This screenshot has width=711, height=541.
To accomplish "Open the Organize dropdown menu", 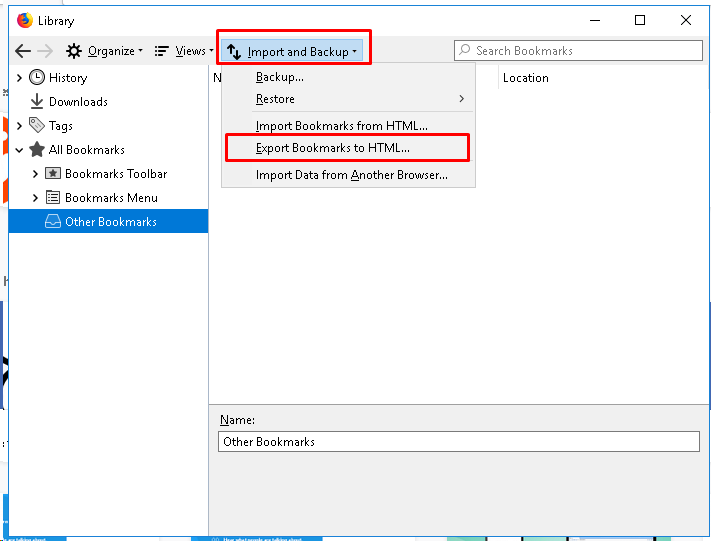I will tap(104, 51).
